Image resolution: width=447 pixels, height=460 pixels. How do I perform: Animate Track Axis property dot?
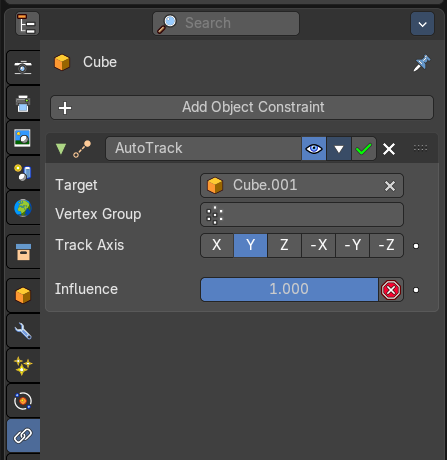[416, 246]
